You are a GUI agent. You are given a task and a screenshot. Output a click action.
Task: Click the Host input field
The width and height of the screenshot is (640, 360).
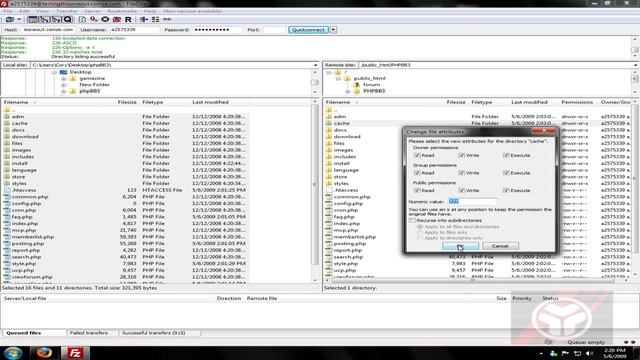[x=49, y=30]
